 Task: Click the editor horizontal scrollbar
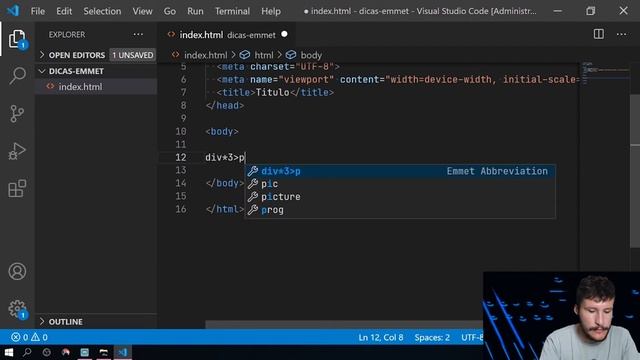pyautogui.click(x=344, y=324)
